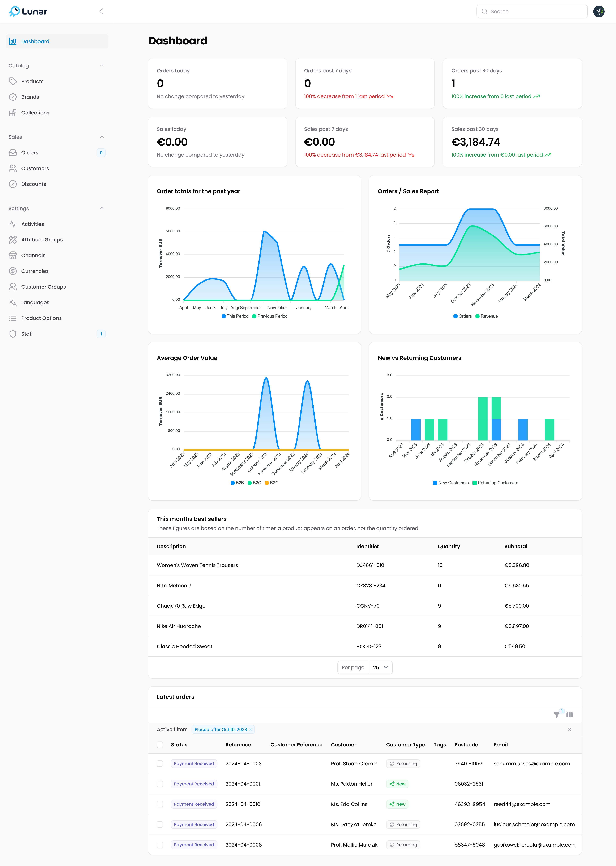This screenshot has height=866, width=616.
Task: Click the Staff count badge 1
Action: pos(101,334)
